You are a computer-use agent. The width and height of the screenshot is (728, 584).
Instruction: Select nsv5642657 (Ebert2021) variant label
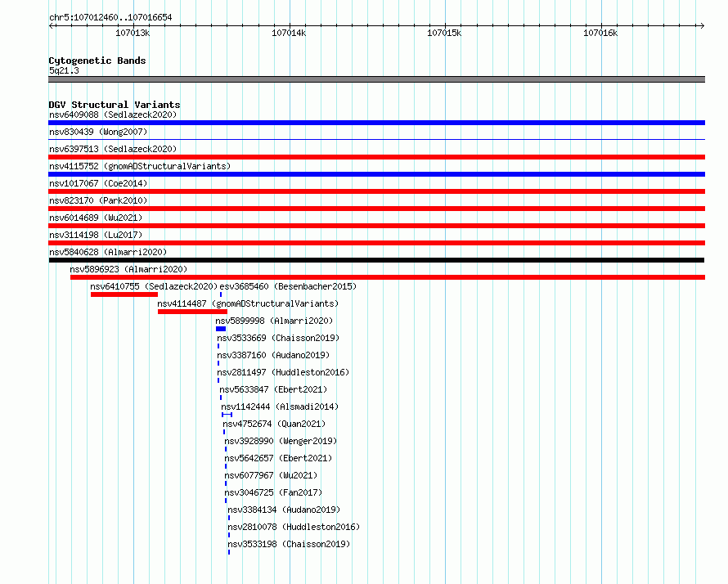(x=278, y=458)
